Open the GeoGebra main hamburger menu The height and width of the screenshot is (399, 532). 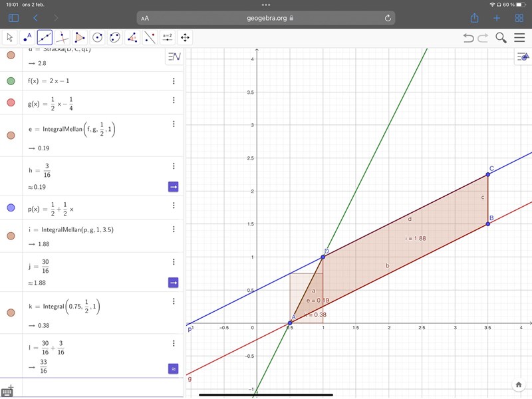(x=519, y=38)
